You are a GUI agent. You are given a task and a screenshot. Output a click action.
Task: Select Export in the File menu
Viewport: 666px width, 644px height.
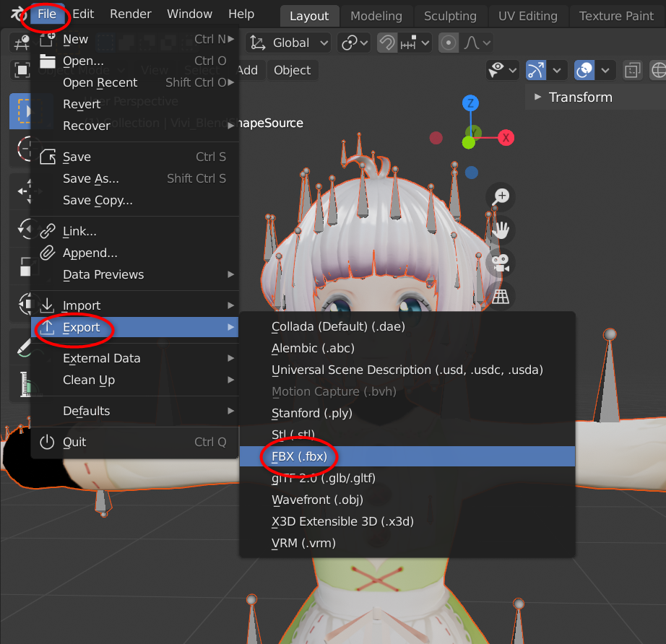click(134, 327)
